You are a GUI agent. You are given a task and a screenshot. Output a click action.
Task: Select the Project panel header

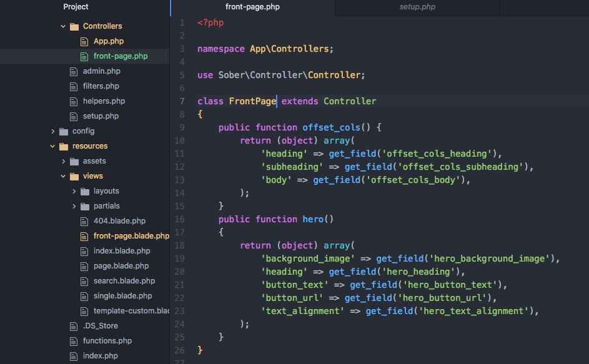[76, 7]
